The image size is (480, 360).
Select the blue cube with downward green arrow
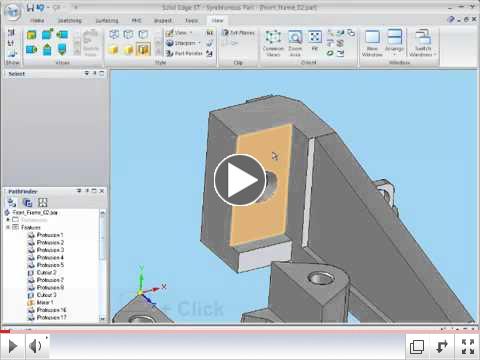click(x=62, y=49)
